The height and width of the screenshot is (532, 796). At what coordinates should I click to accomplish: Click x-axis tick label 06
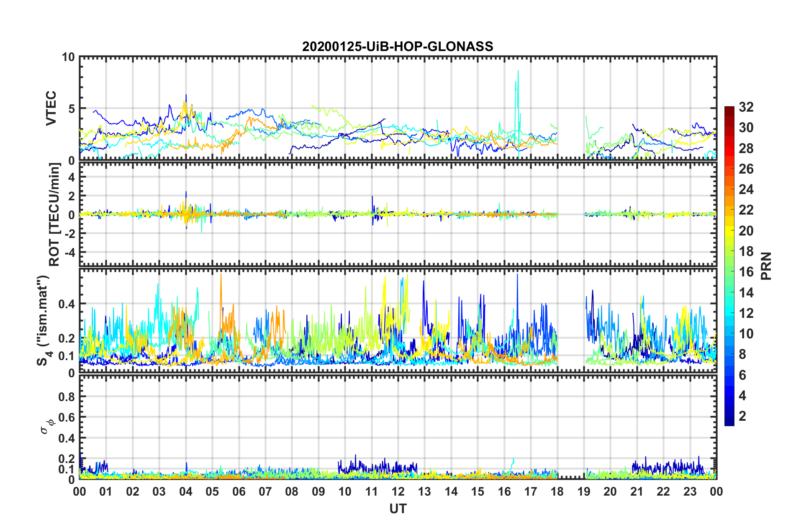point(239,491)
